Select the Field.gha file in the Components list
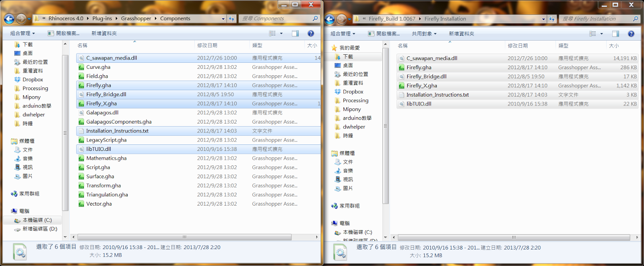 pos(198,76)
